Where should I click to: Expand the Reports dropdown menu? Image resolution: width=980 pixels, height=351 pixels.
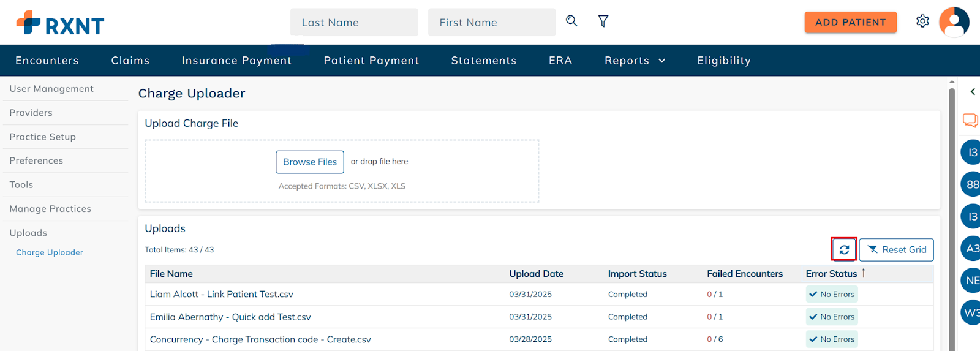coord(635,61)
